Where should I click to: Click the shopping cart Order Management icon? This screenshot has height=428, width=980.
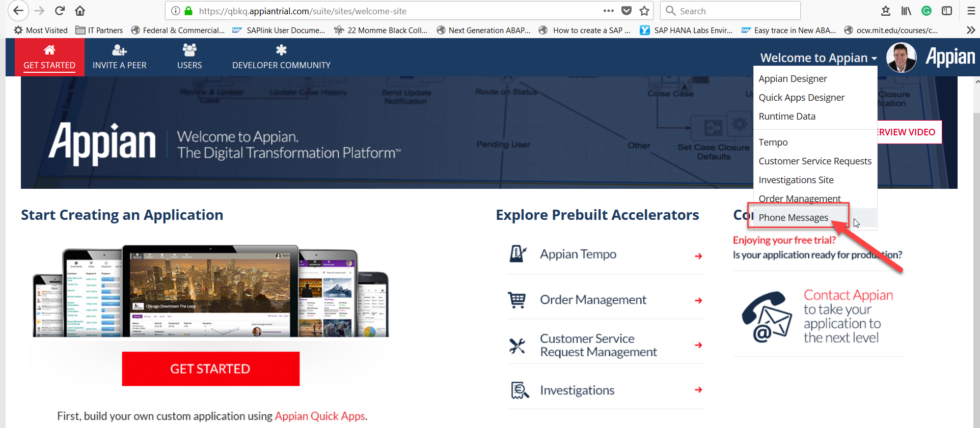pos(517,300)
